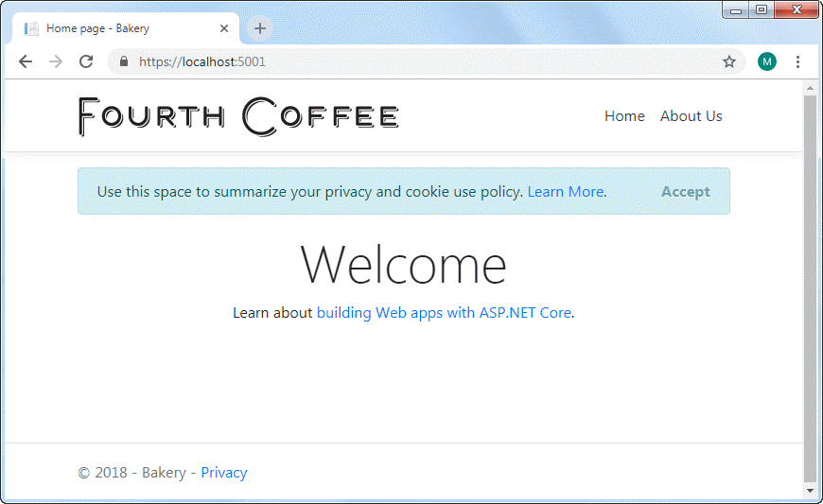Go to the Home nav link

pyautogui.click(x=624, y=116)
